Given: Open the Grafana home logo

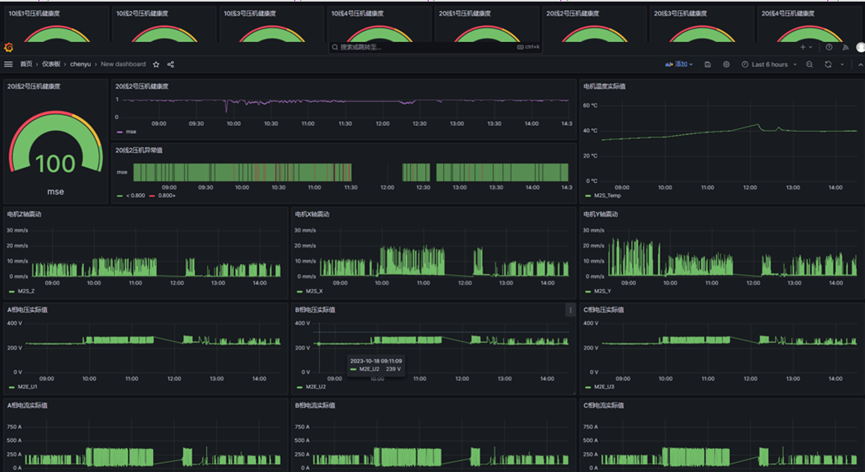Looking at the screenshot, I should click(x=8, y=47).
